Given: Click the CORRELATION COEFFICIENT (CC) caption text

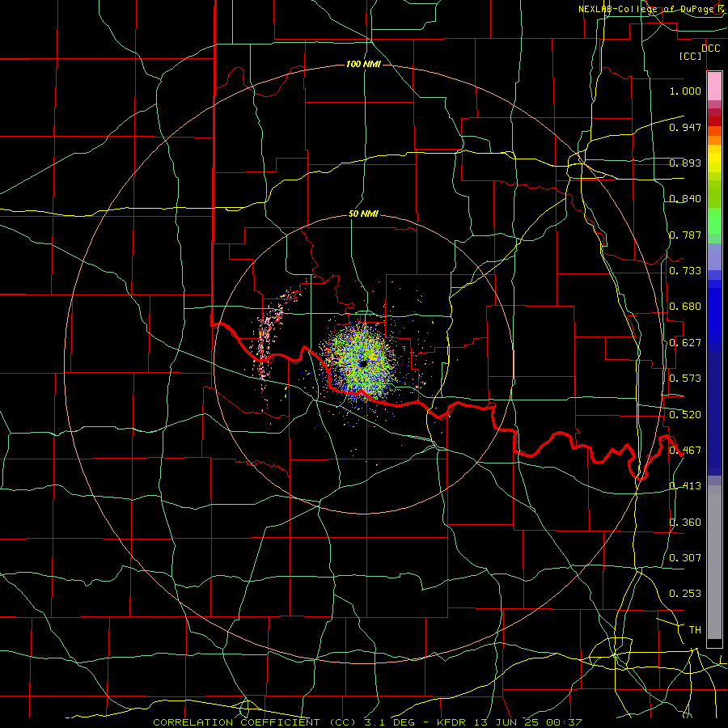Looking at the screenshot, I should click(255, 722).
